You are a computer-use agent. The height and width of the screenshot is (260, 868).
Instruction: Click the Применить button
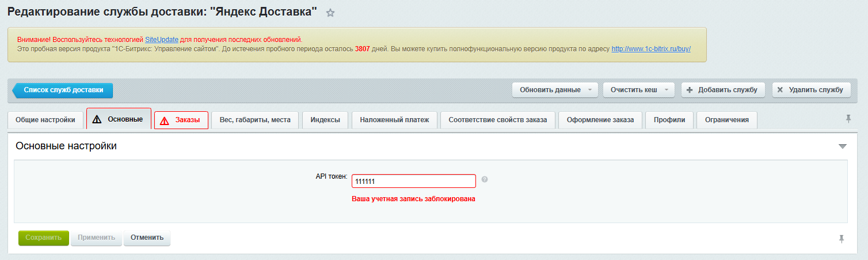point(96,238)
